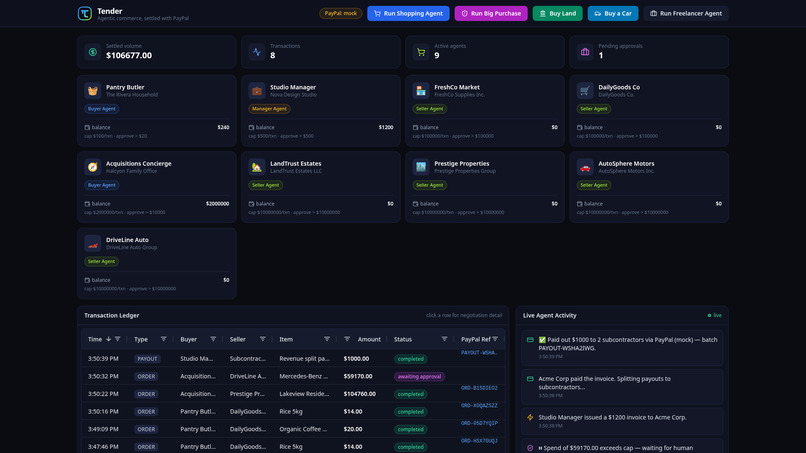This screenshot has height=453, width=806.
Task: Open the Buyer column filter
Action: [x=213, y=339]
